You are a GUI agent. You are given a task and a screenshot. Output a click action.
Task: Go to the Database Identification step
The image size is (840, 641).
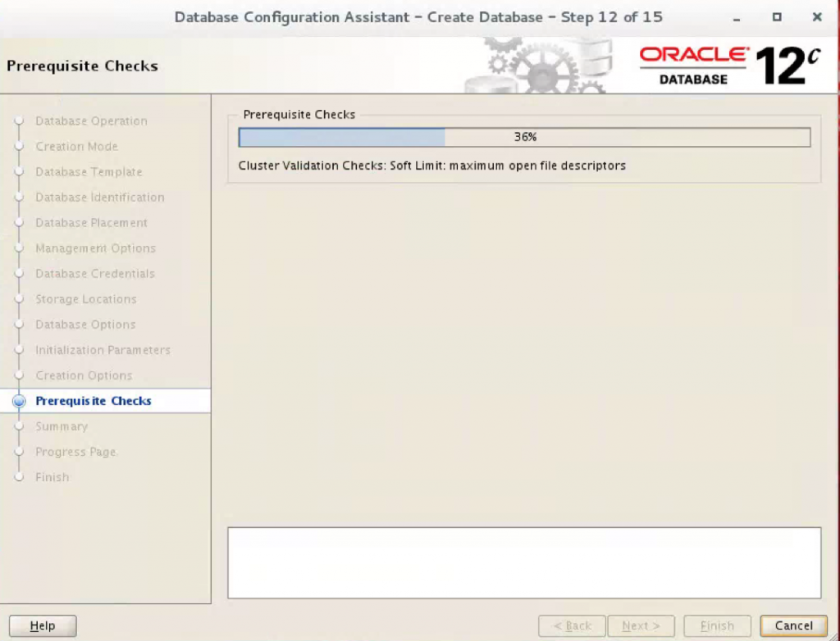(x=99, y=198)
